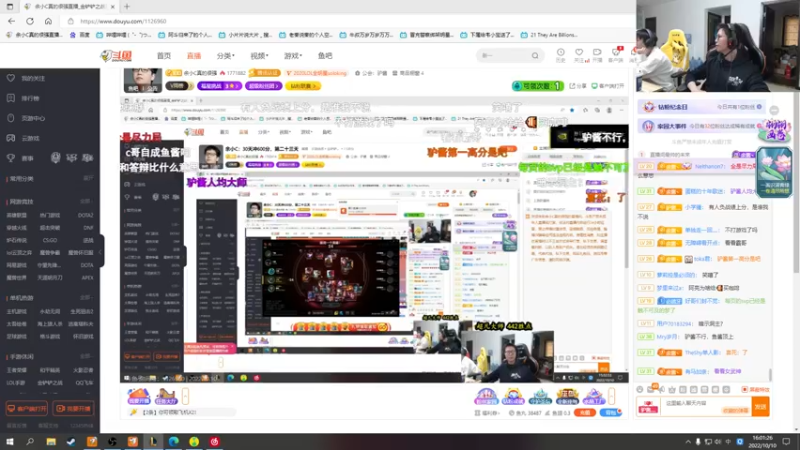Expand the 视频 dropdown menu
This screenshot has height=450, width=800.
point(259,56)
